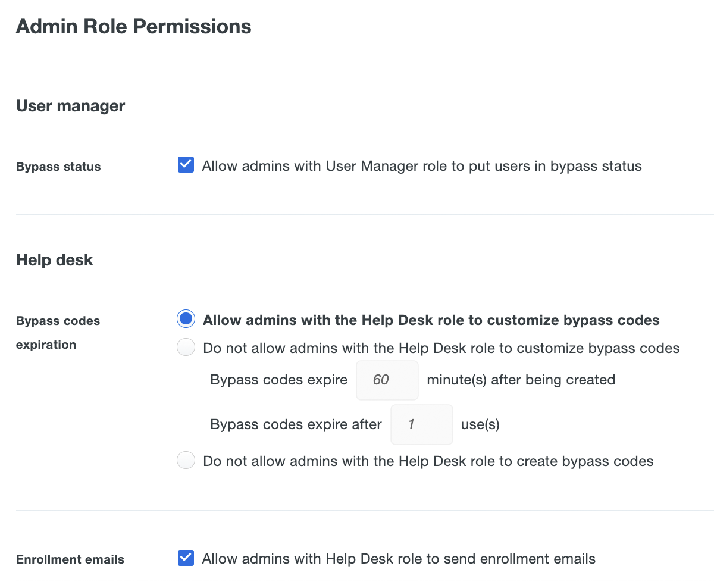Click 'Do not allow admins to customize bypass codes' text

tap(441, 348)
